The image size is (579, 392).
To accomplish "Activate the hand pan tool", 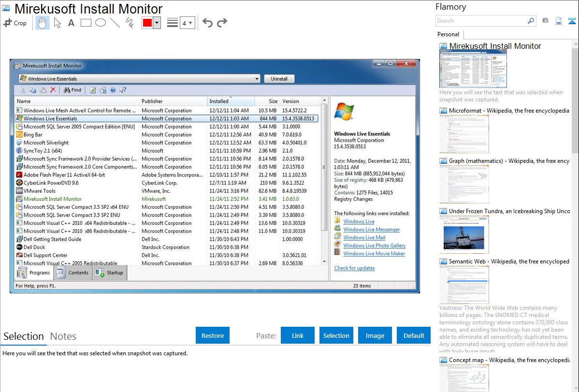I will (x=43, y=23).
